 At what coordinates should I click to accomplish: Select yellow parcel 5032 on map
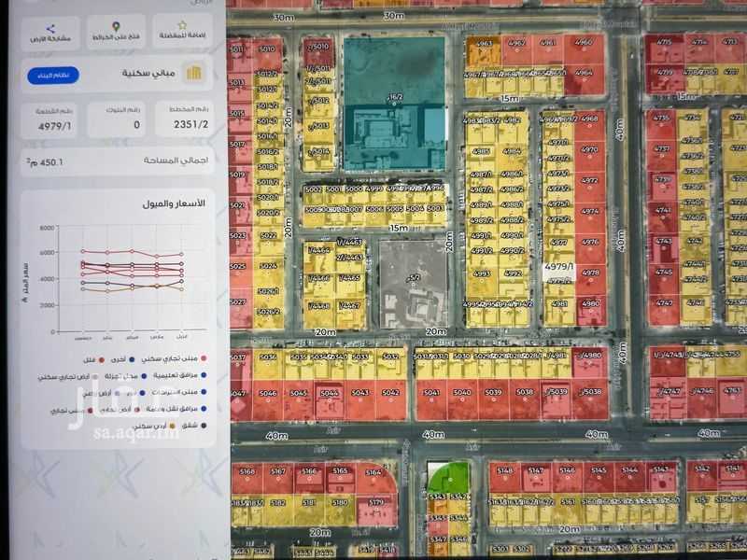click(x=390, y=364)
